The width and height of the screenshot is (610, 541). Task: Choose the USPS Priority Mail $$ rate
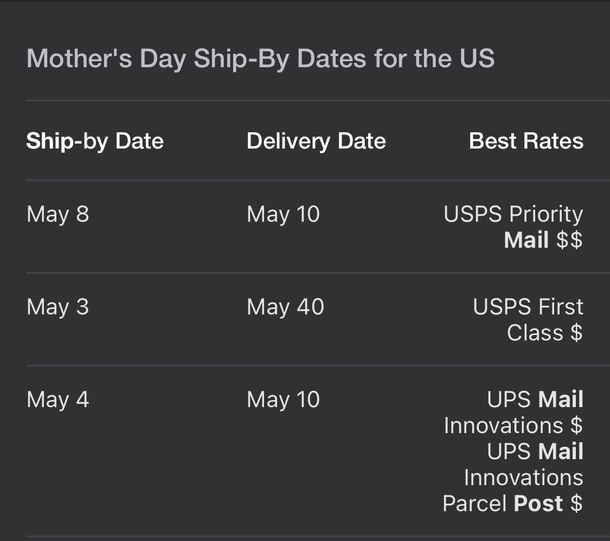[x=513, y=227]
